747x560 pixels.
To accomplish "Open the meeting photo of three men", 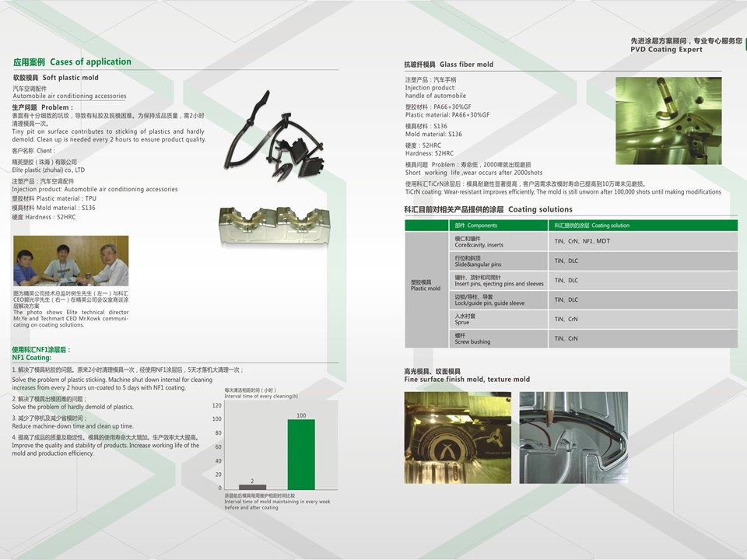I will coord(71,261).
